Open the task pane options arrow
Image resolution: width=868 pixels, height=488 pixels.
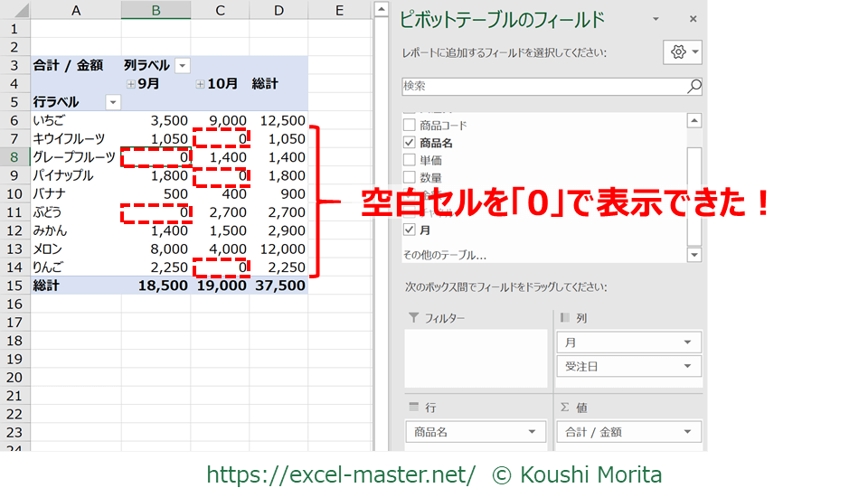658,19
